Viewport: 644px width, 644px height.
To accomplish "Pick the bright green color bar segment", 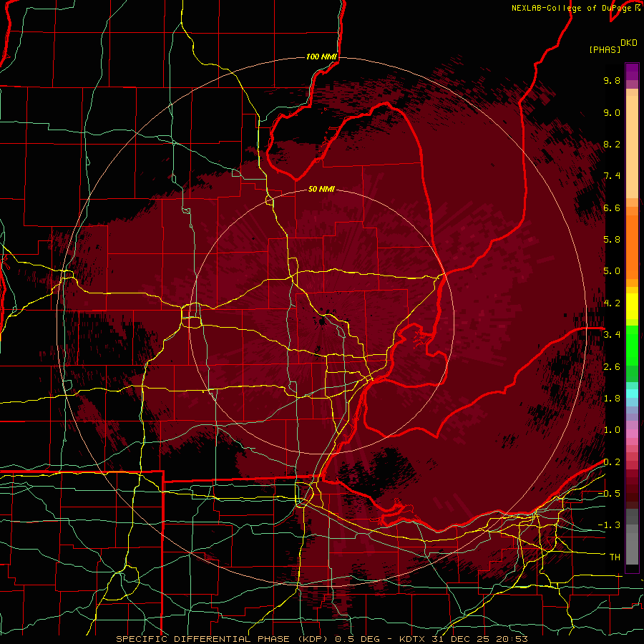I will [632, 345].
